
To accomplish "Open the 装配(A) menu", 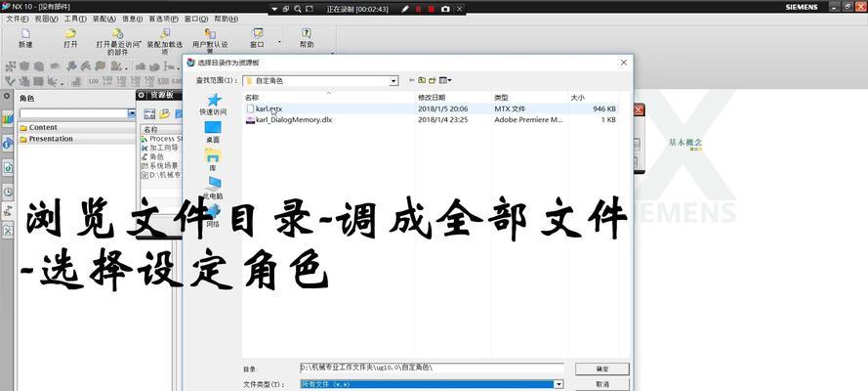I will click(104, 19).
